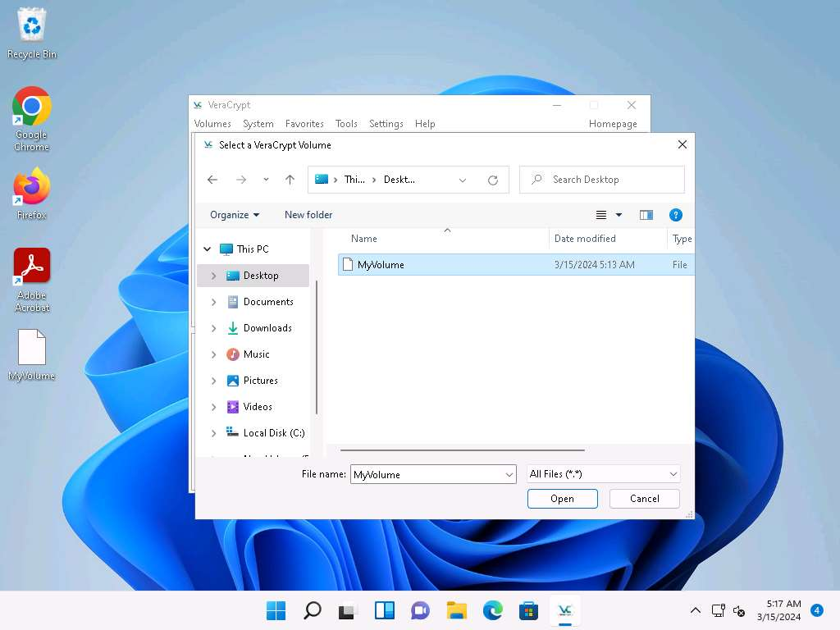Open the Tools menu in VeraCrypt
840x630 pixels.
(346, 124)
